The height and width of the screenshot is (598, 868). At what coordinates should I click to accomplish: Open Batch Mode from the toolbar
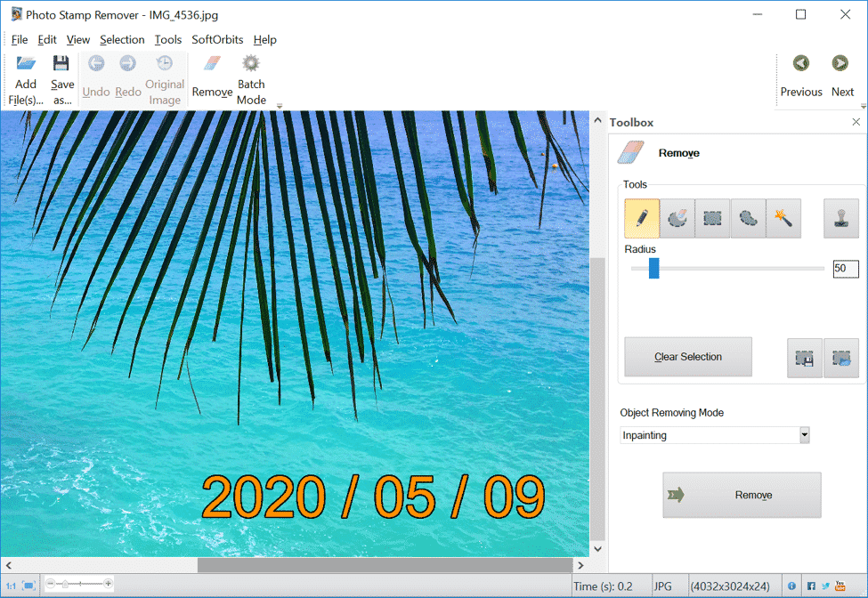251,78
